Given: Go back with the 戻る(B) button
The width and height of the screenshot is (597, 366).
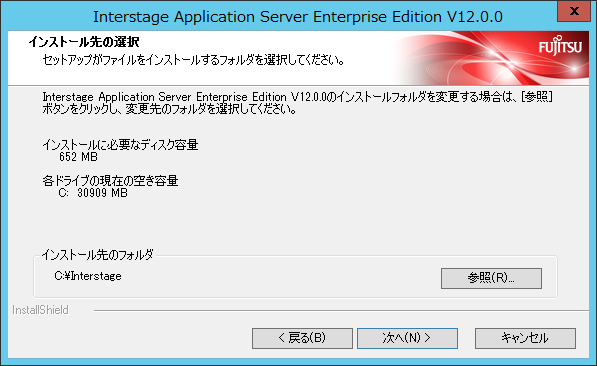Looking at the screenshot, I should click(302, 338).
